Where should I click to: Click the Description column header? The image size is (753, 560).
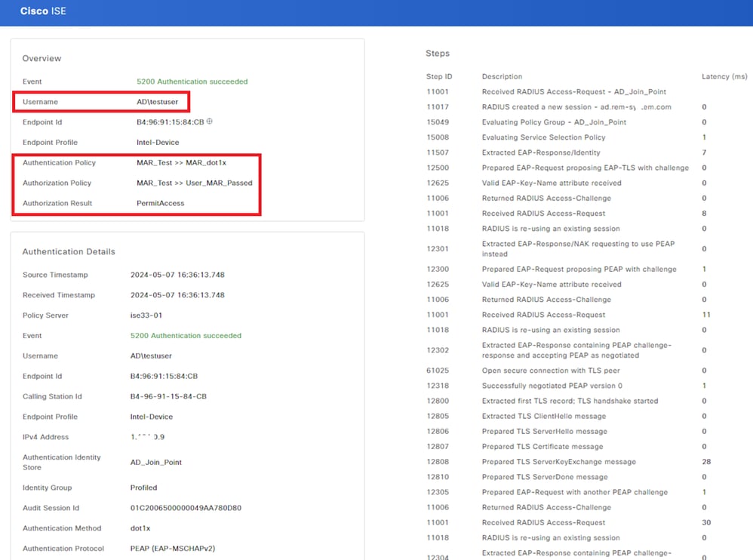502,76
